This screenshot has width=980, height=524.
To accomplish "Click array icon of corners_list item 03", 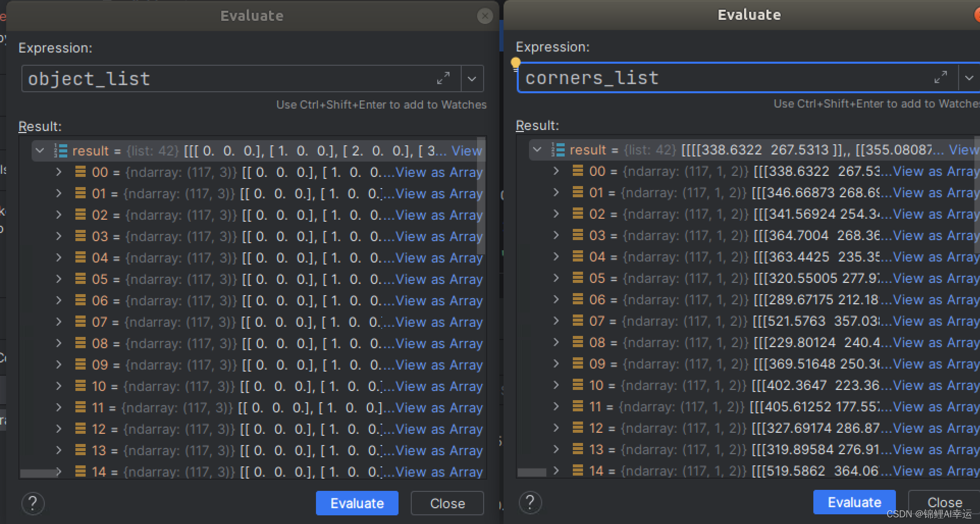I will pos(578,235).
